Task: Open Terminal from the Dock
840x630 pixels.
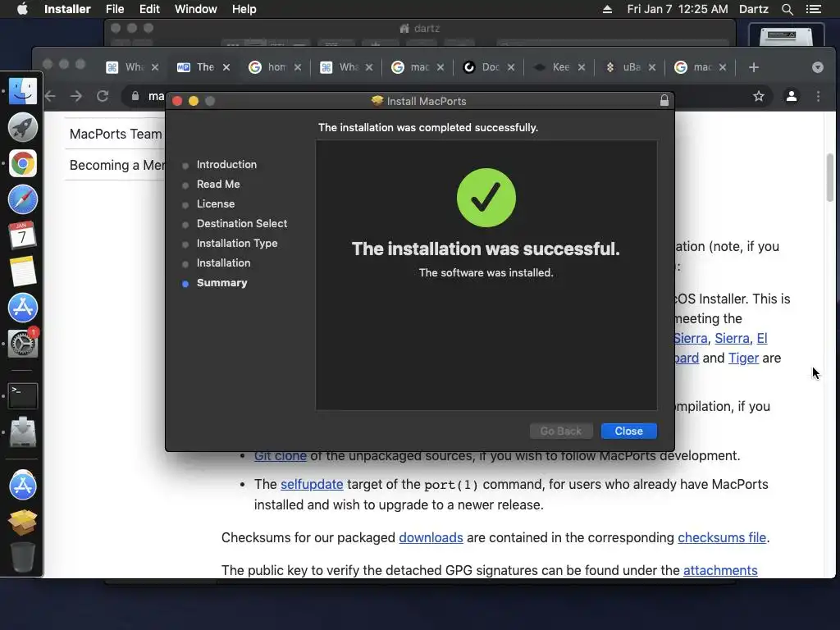Action: click(x=22, y=396)
